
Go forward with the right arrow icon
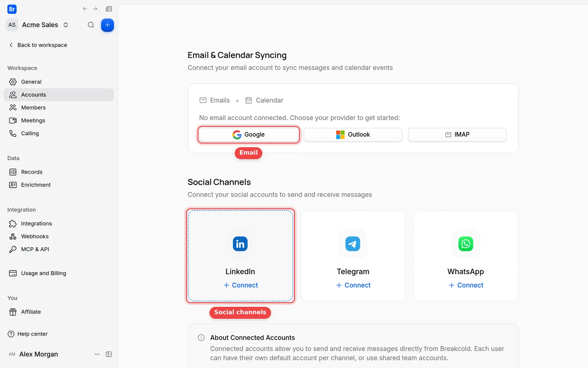(95, 9)
